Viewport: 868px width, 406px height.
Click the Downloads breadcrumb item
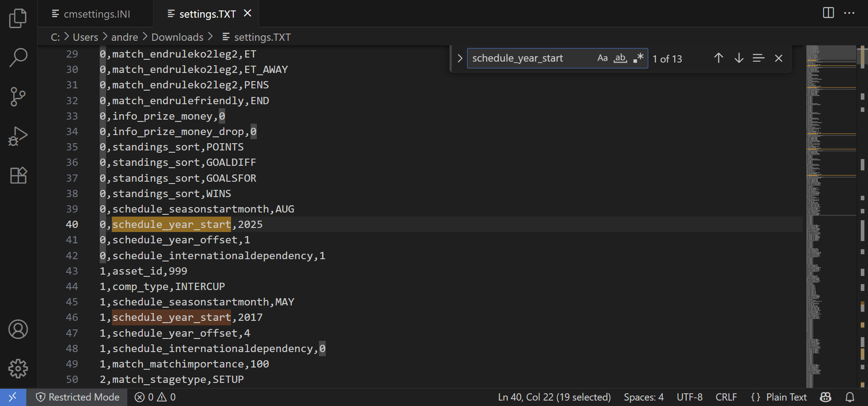coord(177,37)
